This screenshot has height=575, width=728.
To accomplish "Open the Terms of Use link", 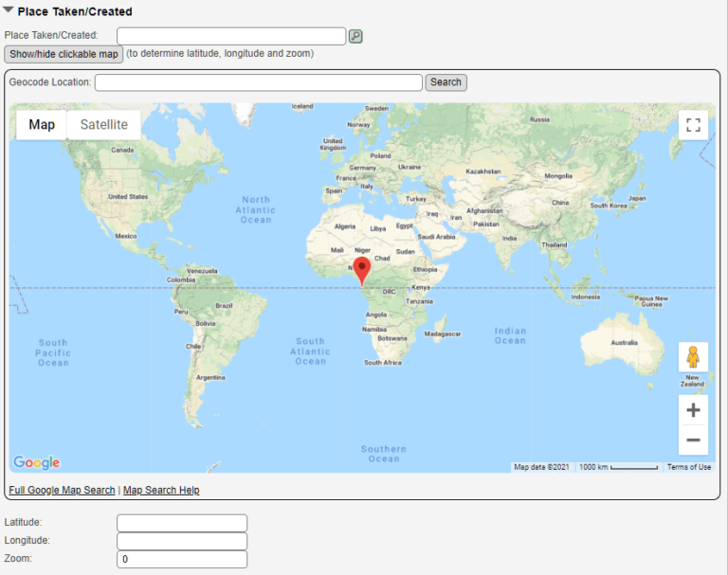I will pyautogui.click(x=688, y=467).
